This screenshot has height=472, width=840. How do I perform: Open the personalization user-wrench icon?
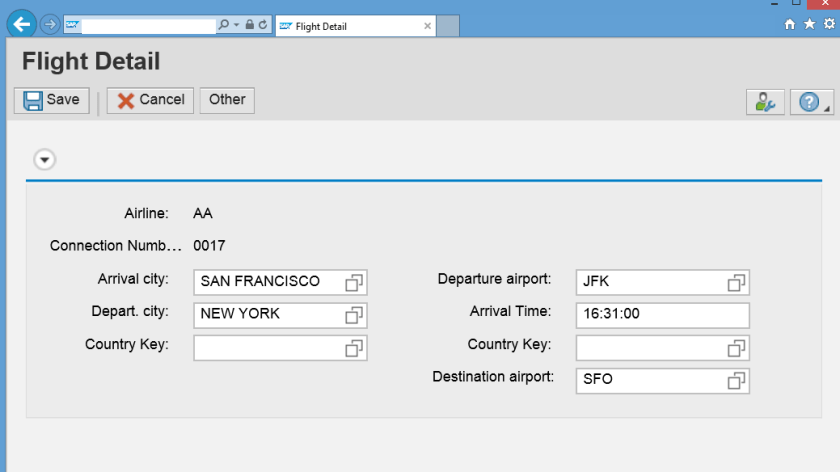click(765, 101)
